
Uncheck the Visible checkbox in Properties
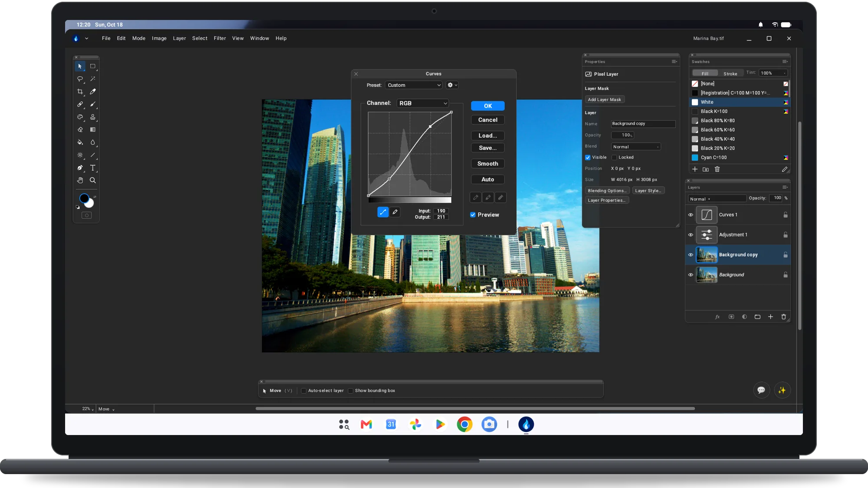pos(588,158)
